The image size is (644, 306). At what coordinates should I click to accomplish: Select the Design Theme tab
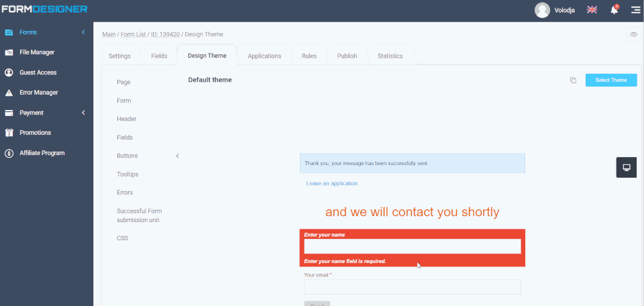[207, 56]
